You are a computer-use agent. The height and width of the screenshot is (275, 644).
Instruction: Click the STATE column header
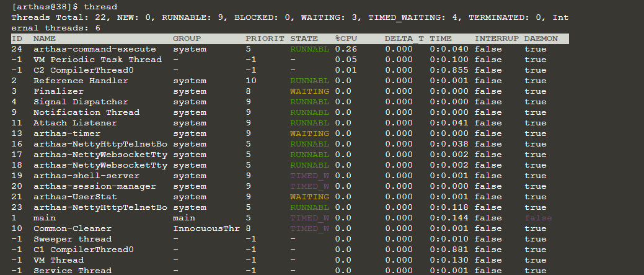coord(304,38)
